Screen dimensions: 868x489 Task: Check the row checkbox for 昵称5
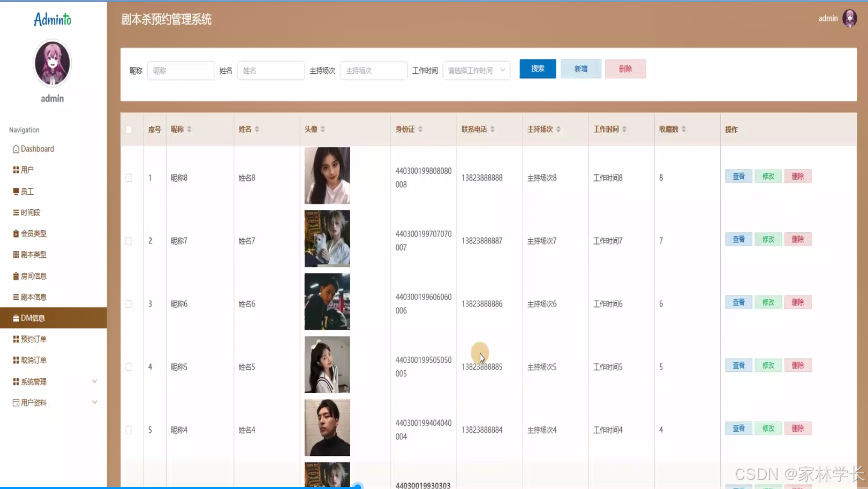[129, 367]
